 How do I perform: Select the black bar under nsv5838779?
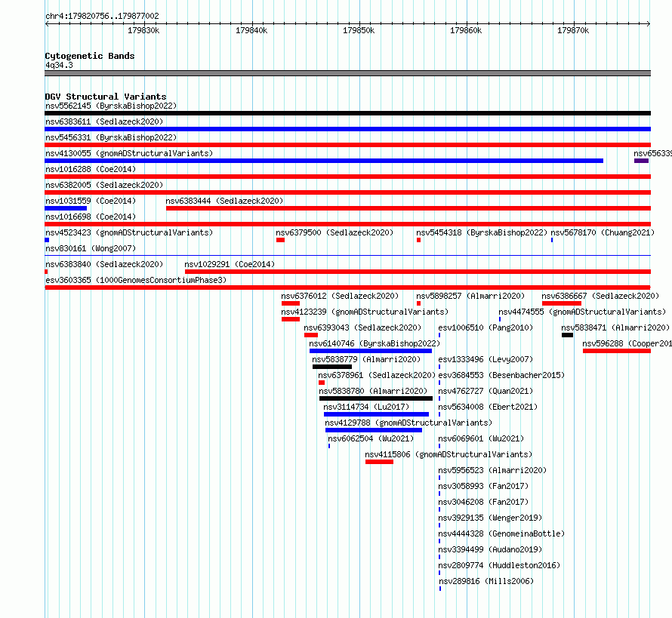(x=332, y=367)
